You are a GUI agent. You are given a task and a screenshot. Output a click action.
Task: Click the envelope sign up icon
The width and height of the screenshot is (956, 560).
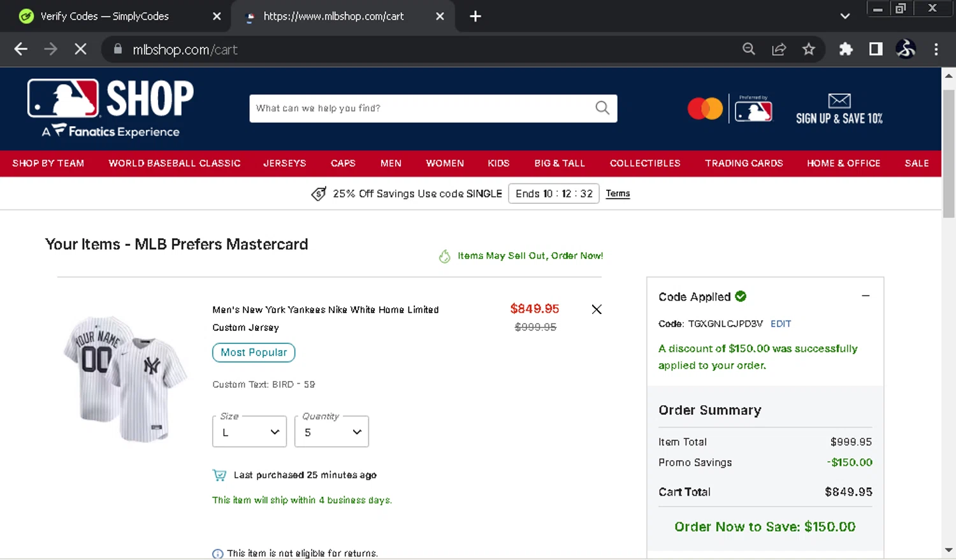click(x=839, y=101)
